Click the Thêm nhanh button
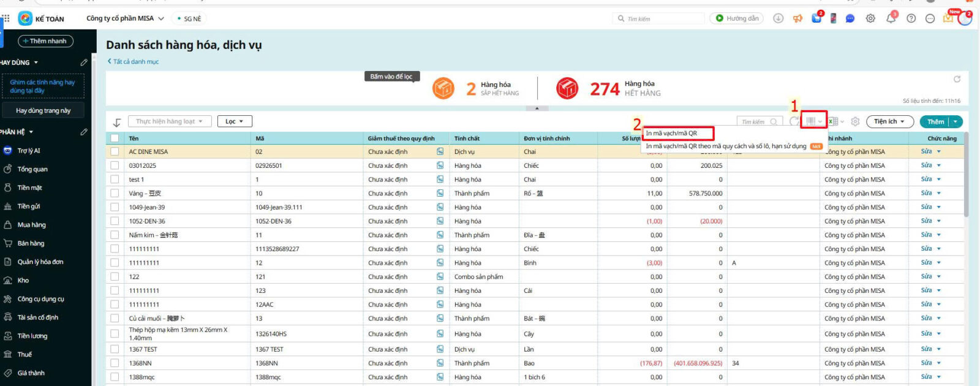 tap(45, 41)
